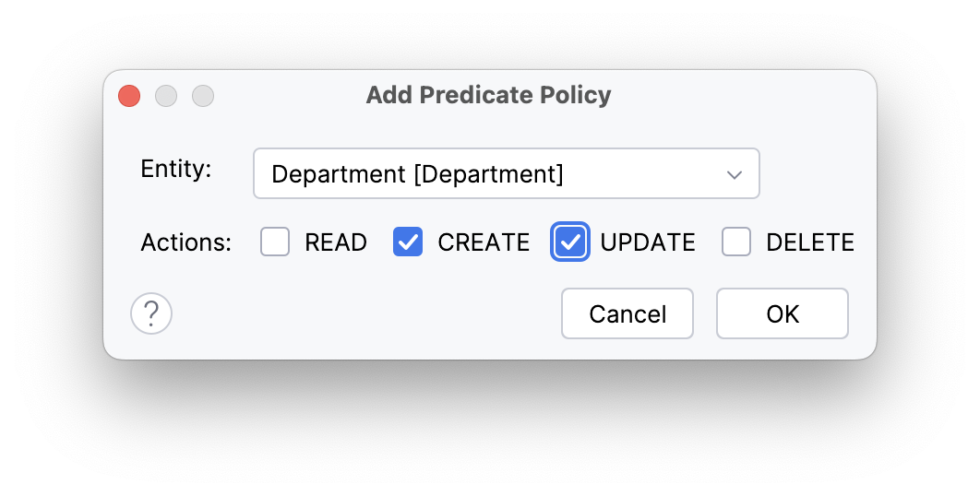The height and width of the screenshot is (496, 980).
Task: Click the CREATE label text
Action: pyautogui.click(x=484, y=242)
